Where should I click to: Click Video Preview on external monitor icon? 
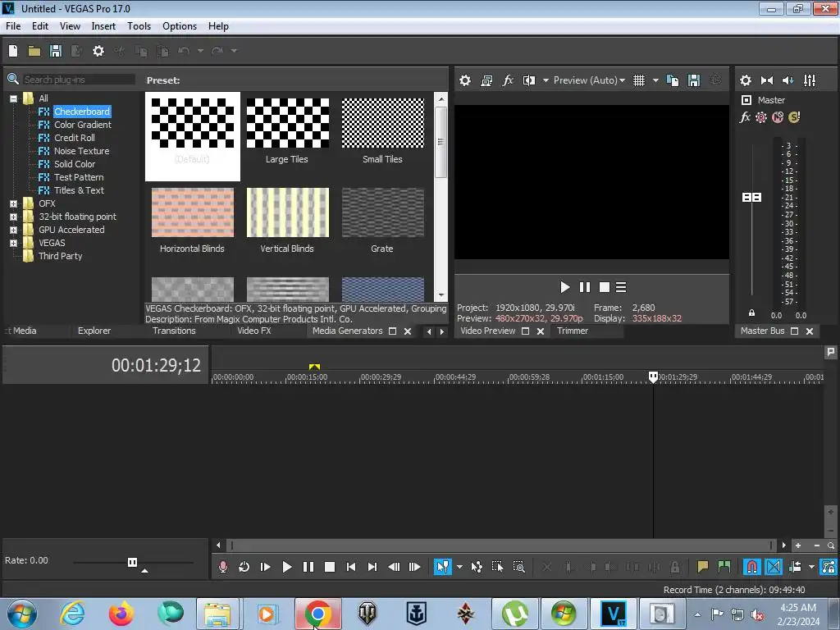(x=486, y=80)
